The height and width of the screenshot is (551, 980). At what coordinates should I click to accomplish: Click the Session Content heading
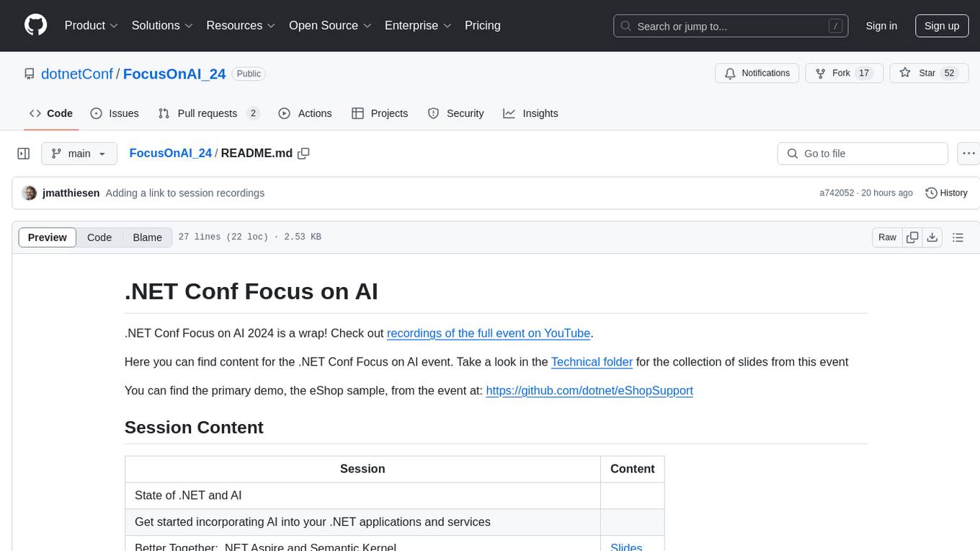(194, 427)
